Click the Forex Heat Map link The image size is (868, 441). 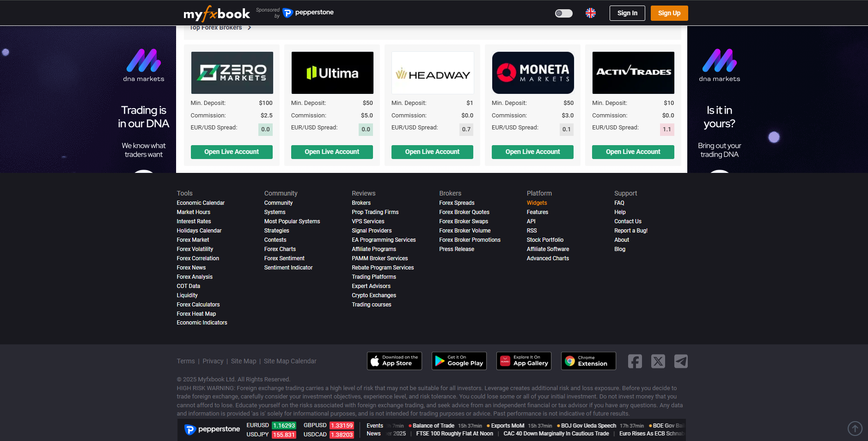point(196,314)
